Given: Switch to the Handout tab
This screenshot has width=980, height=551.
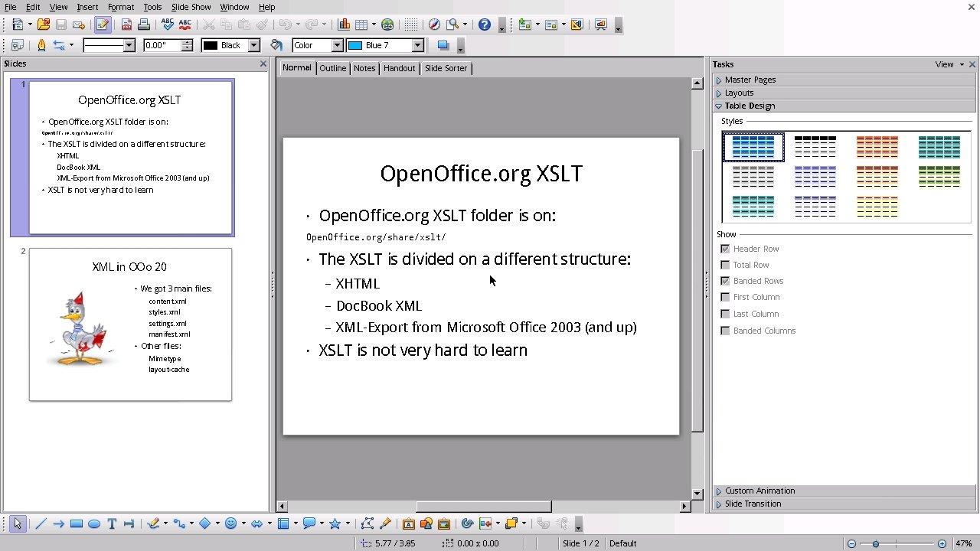Looking at the screenshot, I should click(x=400, y=68).
